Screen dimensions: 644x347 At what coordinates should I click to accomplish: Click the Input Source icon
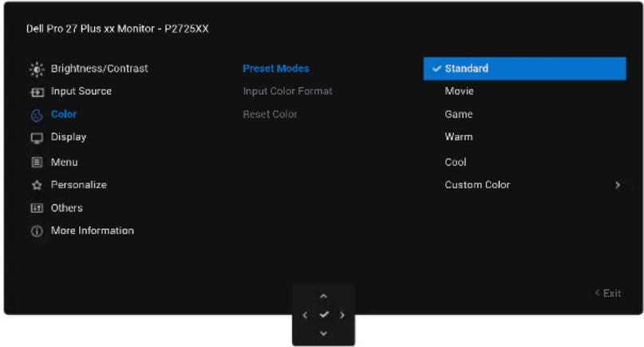coord(37,92)
